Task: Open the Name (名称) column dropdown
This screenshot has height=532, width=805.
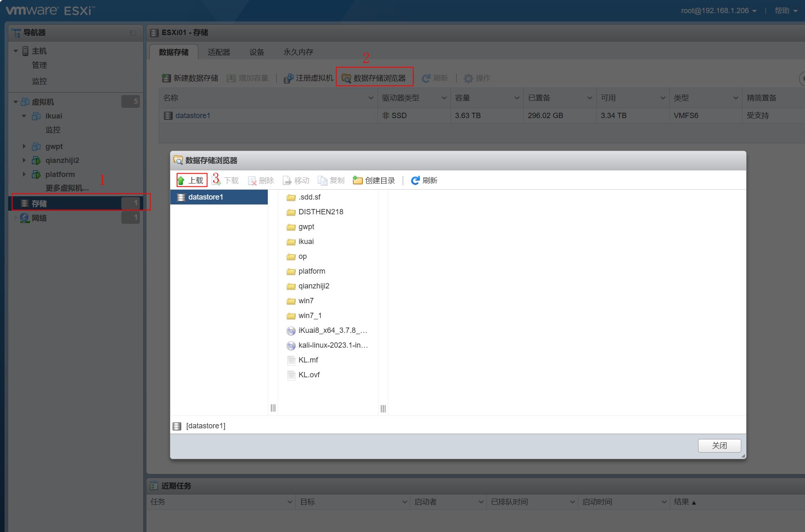Action: tap(371, 98)
